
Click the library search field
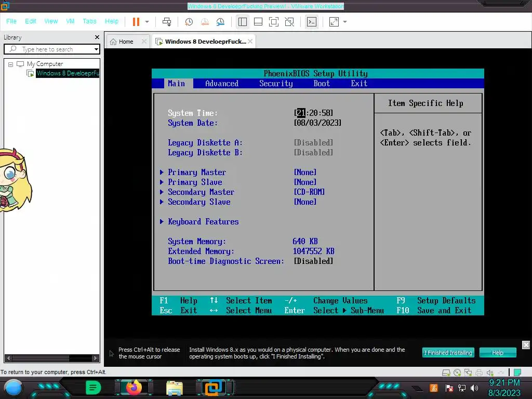click(x=51, y=49)
